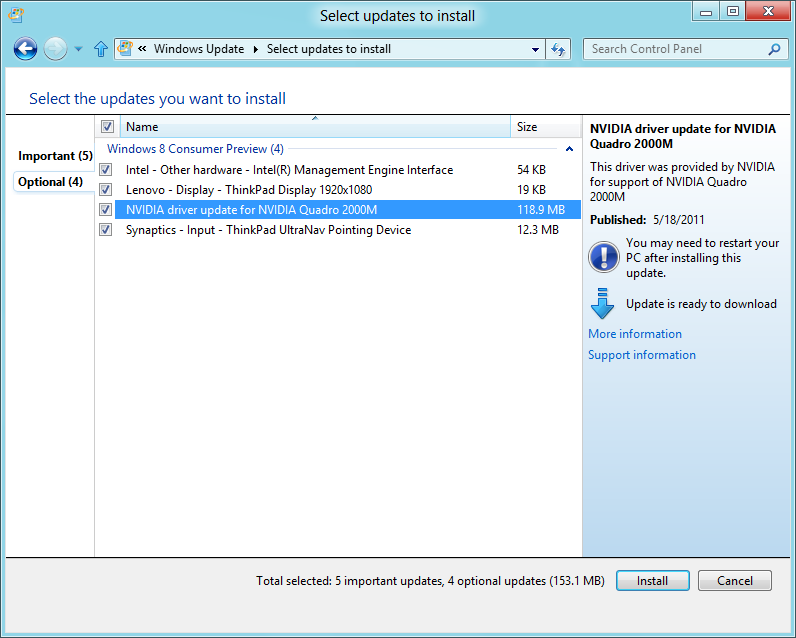Click the Back navigation arrow

25,49
